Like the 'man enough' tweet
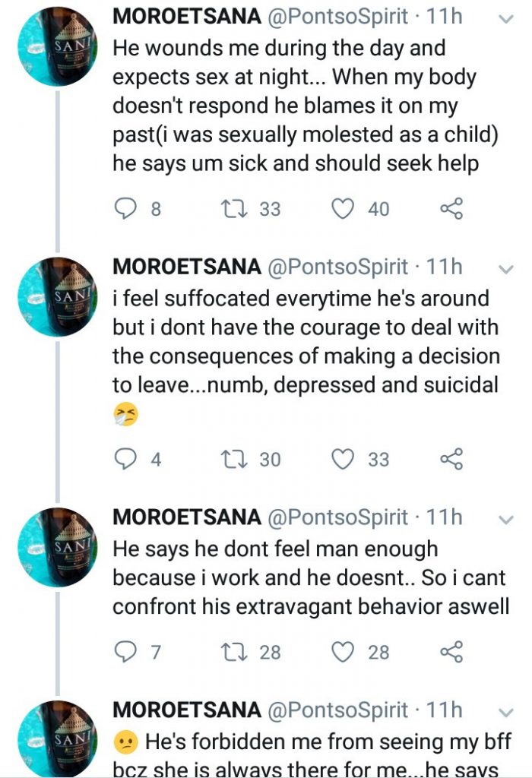The image size is (532, 778). click(344, 652)
